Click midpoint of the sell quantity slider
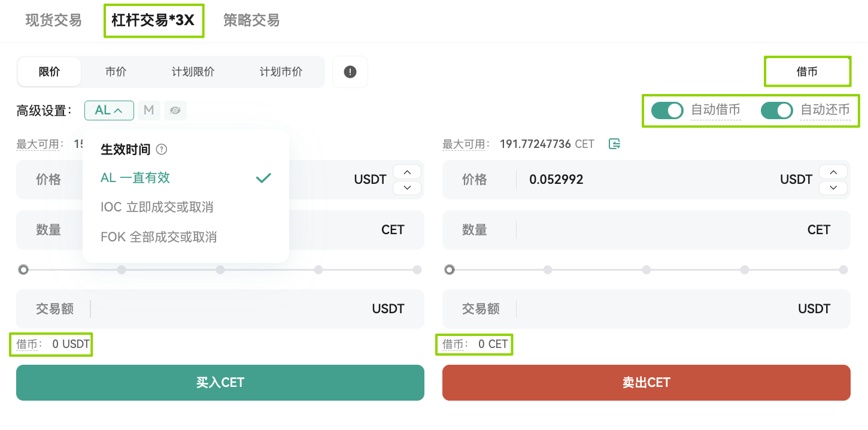 pyautogui.click(x=646, y=269)
